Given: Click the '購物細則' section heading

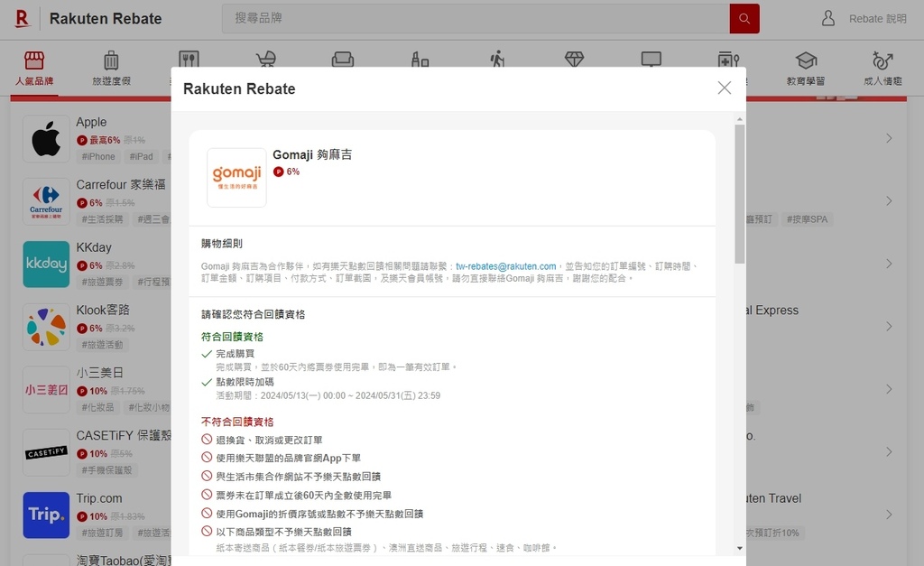Looking at the screenshot, I should pyautogui.click(x=222, y=244).
